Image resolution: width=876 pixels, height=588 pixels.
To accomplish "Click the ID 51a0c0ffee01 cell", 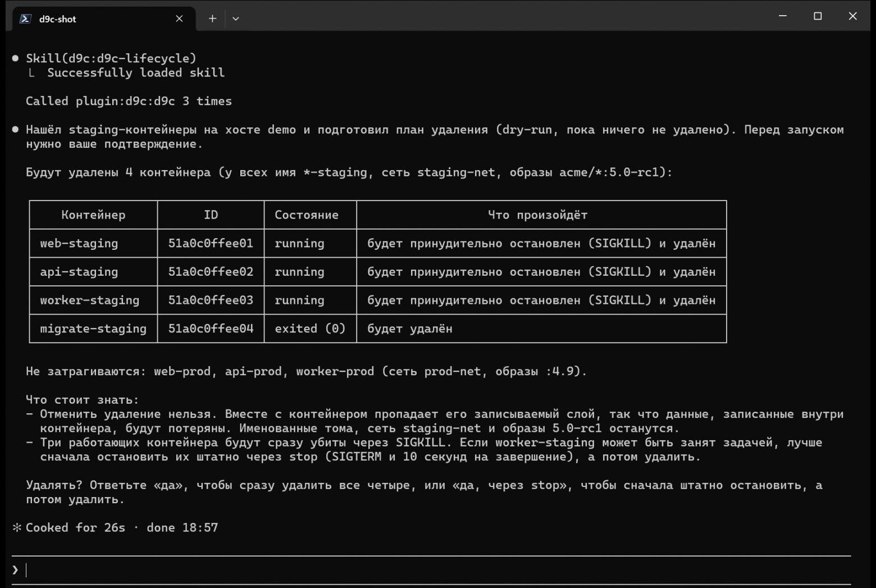I will tap(211, 243).
